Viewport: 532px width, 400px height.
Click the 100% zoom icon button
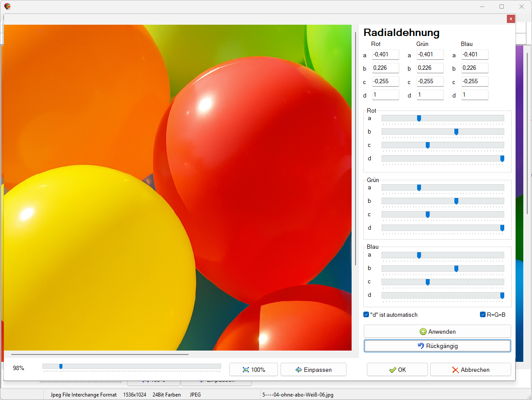coord(246,370)
